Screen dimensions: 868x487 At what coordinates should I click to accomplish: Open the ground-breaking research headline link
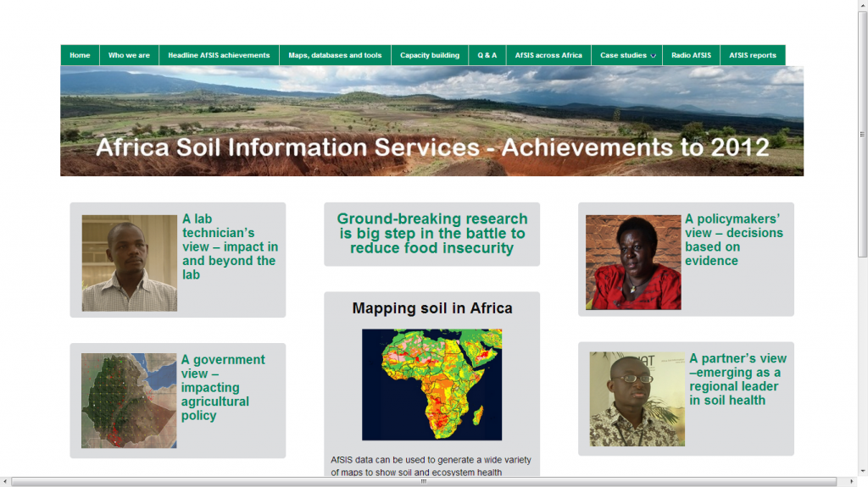coord(431,234)
